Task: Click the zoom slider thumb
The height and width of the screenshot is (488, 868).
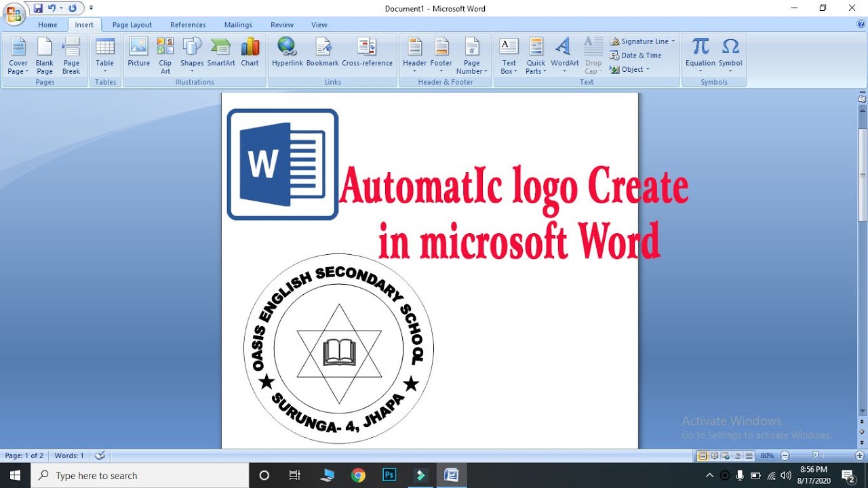Action: point(816,455)
